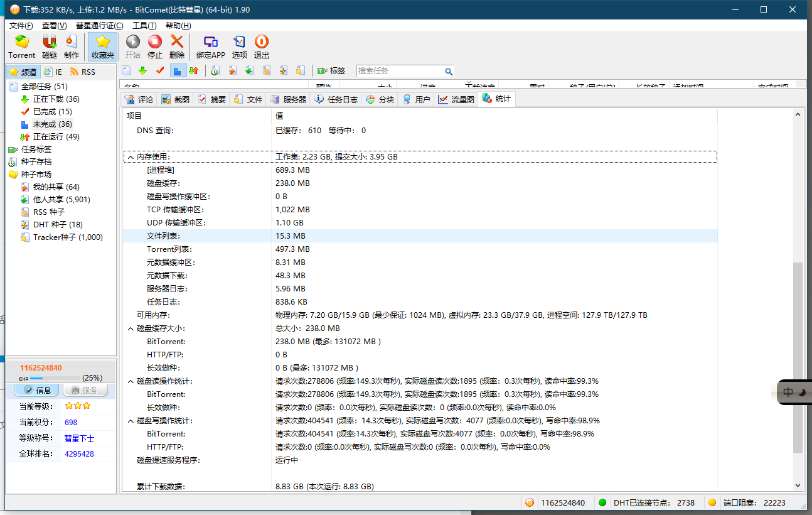Click the 停止 stop toolbar button
This screenshot has width=812, height=515.
coord(155,47)
